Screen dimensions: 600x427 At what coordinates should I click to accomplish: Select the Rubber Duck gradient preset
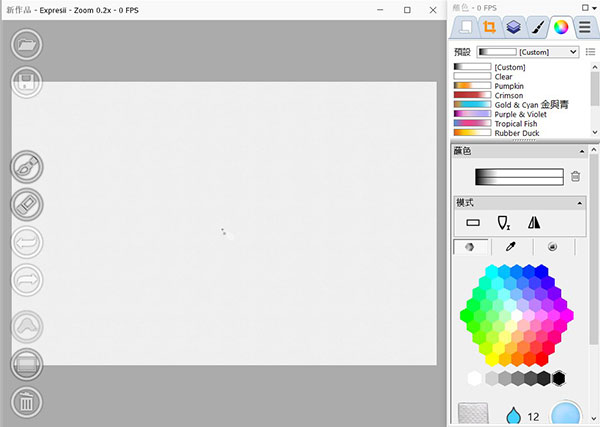tap(496, 133)
